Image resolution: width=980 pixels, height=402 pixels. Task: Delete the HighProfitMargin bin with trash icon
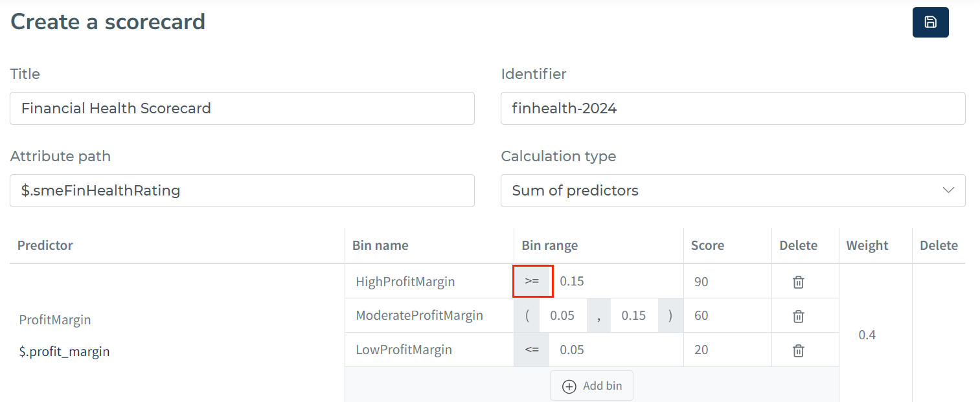click(799, 282)
